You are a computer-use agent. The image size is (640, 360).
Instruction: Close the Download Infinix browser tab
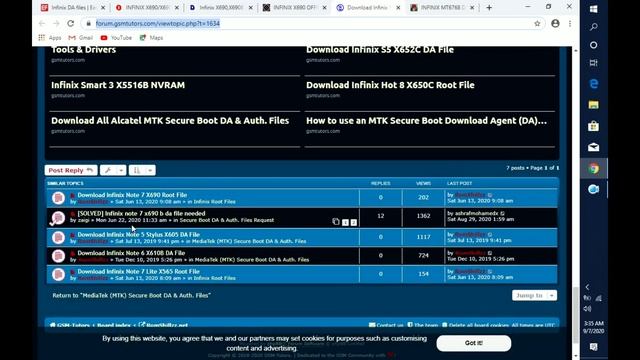pyautogui.click(x=398, y=8)
